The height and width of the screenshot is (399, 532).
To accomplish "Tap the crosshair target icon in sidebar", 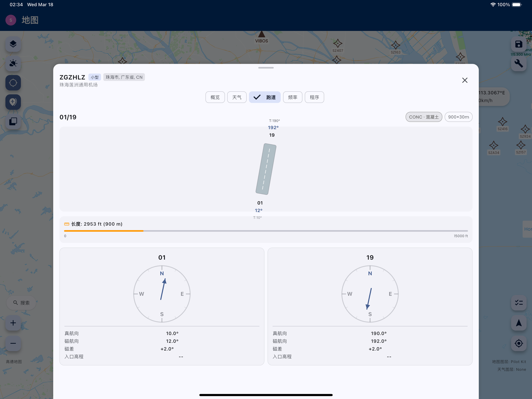I will tap(13, 83).
